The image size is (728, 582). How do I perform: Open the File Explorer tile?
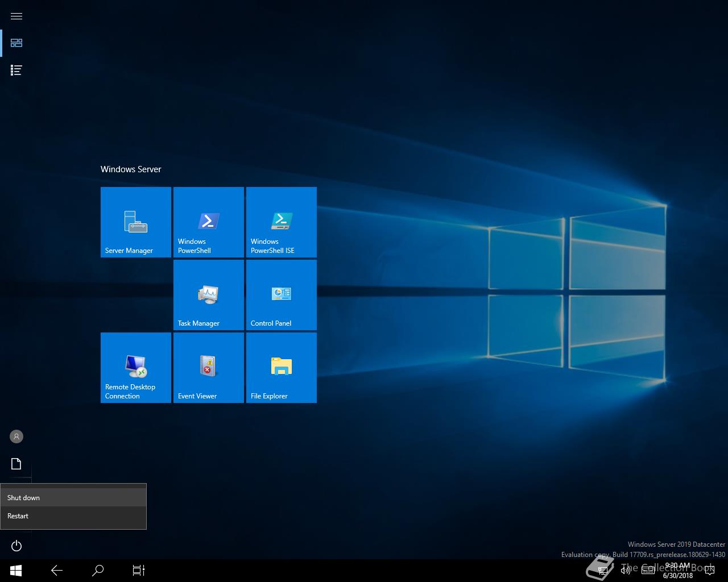click(282, 368)
